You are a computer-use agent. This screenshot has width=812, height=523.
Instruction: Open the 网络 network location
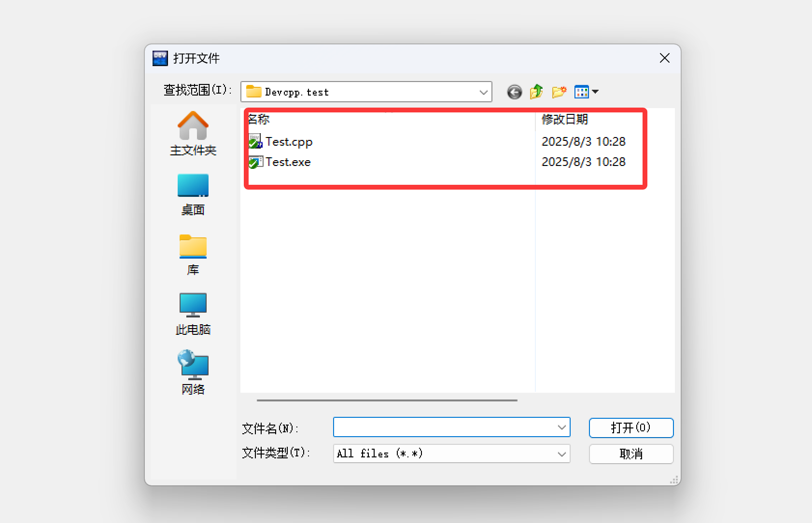coord(193,373)
